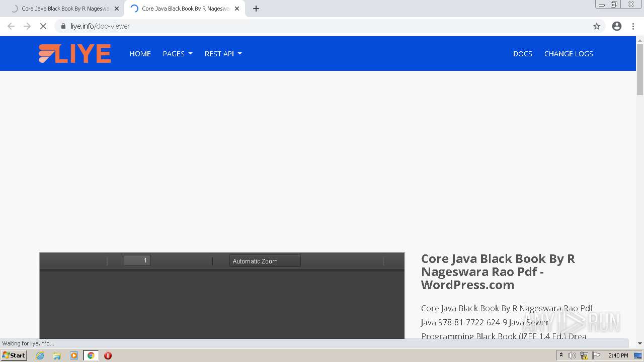Expand the PAGES dropdown menu
Image resolution: width=644 pixels, height=362 pixels.
click(x=178, y=54)
